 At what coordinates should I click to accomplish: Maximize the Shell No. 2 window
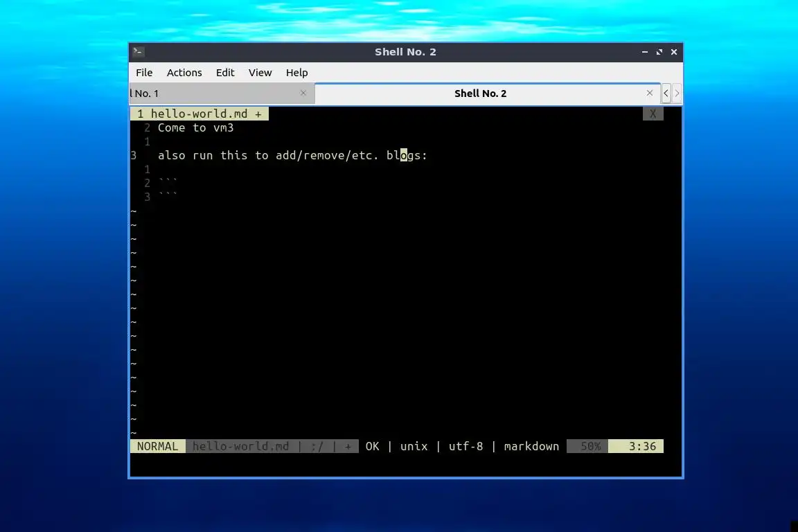[659, 52]
